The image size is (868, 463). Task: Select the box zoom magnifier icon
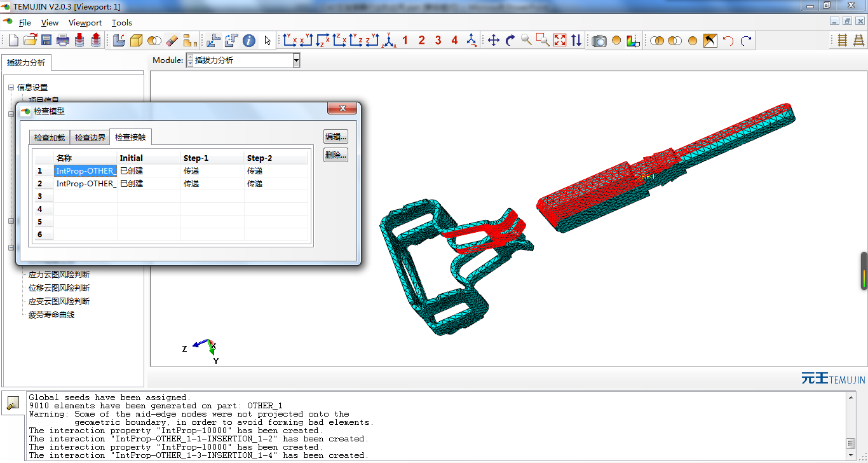(x=543, y=41)
